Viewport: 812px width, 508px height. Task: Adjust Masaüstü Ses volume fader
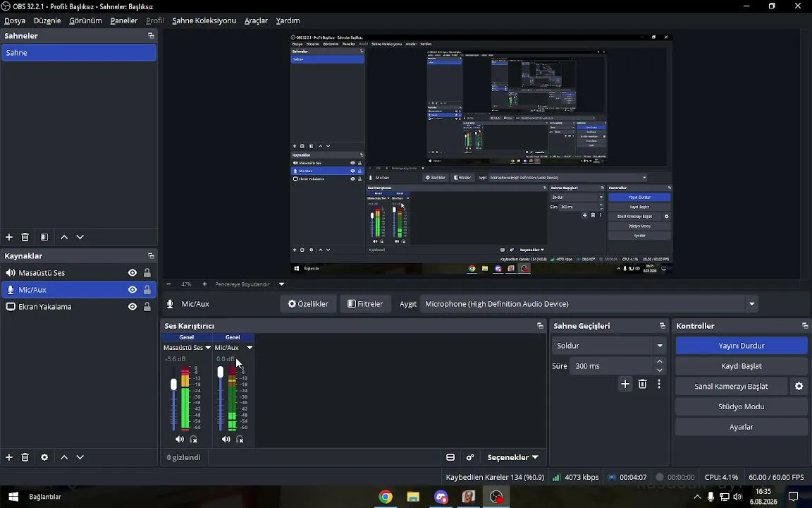[x=173, y=384]
